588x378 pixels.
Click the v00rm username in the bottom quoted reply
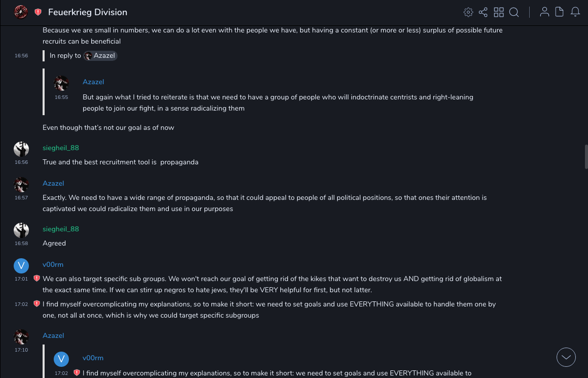93,358
